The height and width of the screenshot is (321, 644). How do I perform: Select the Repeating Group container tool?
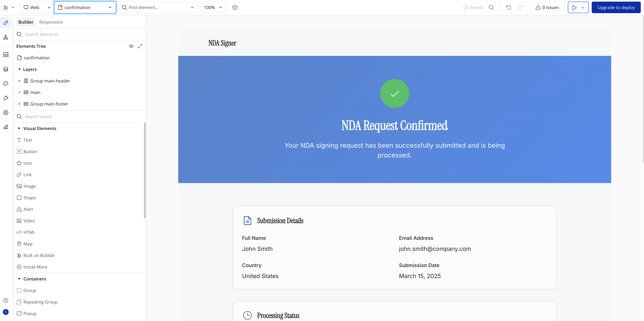click(x=37, y=302)
